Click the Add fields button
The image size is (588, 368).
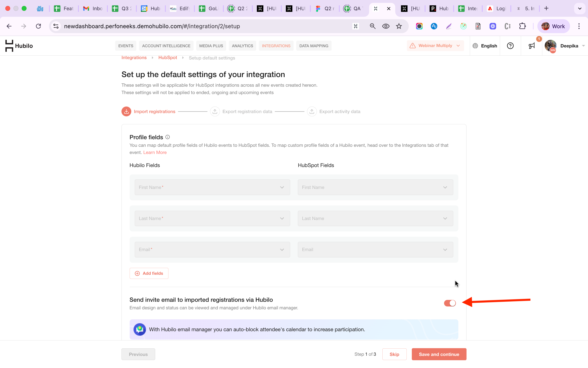click(x=149, y=273)
